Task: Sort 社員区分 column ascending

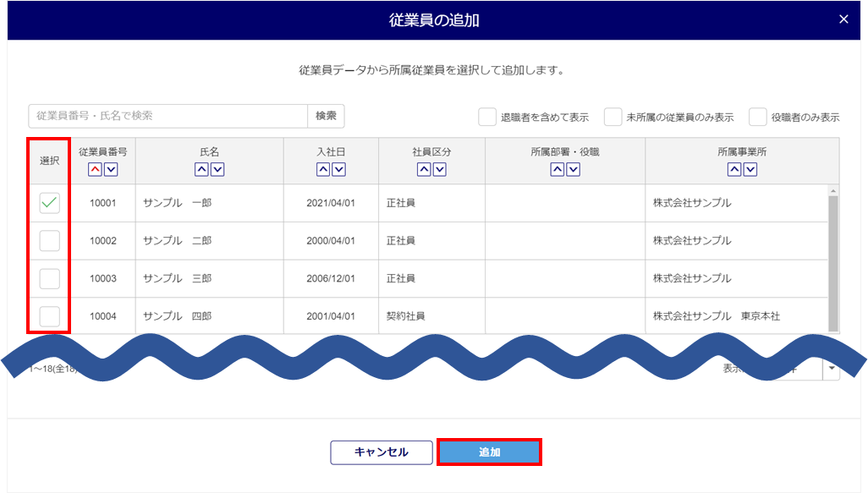Action: point(424,170)
